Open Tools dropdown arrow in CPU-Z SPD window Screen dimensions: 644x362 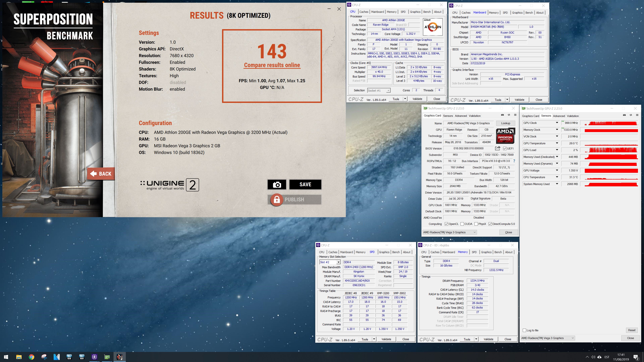(374, 339)
